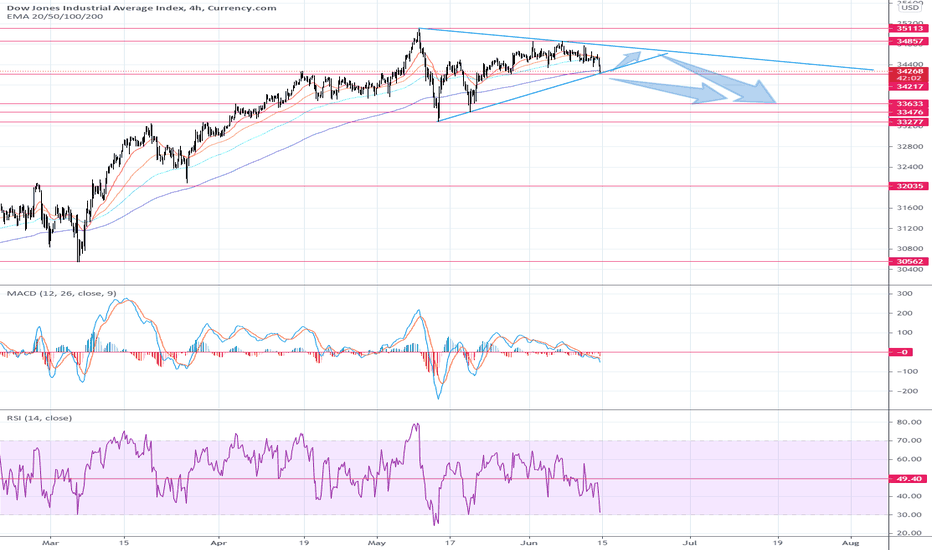Click the Jun label on the time axis
932x550 pixels.
pos(528,543)
